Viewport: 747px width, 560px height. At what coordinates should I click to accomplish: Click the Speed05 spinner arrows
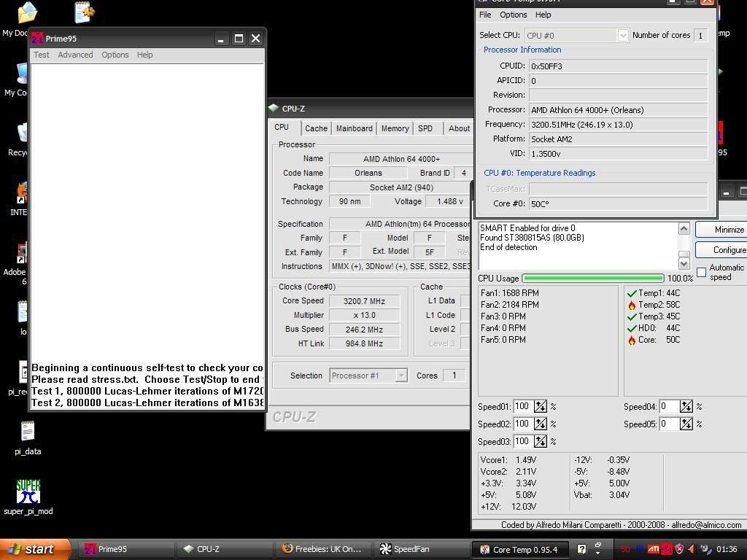[686, 424]
